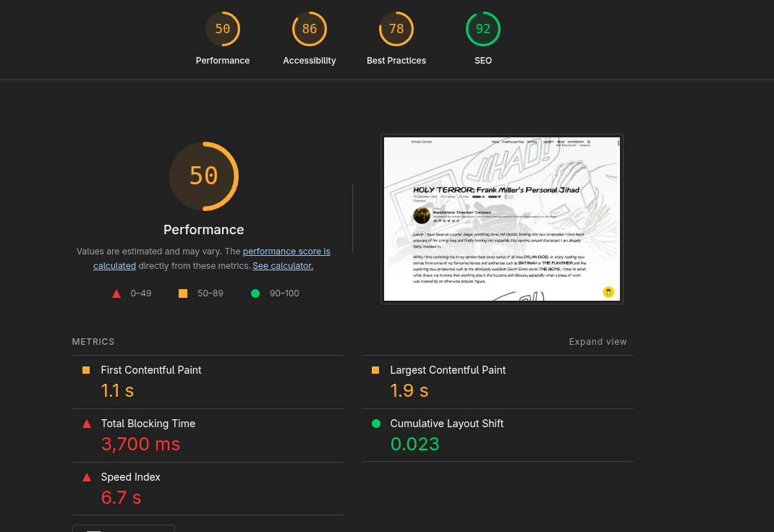Viewport: 774px width, 532px height.
Task: Open the performance score is calculated link
Action: click(x=286, y=251)
